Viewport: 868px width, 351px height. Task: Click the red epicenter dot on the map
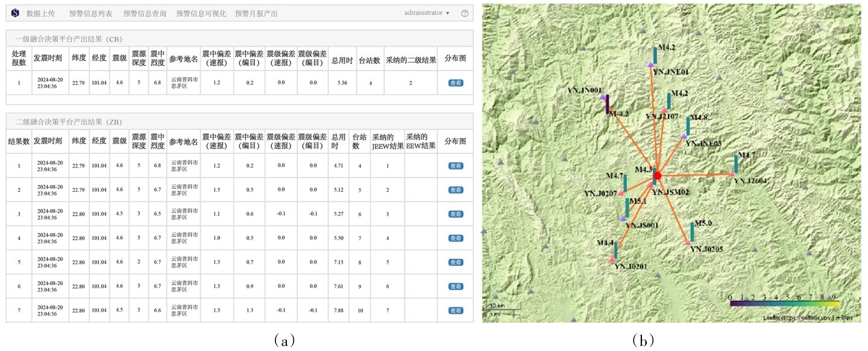pyautogui.click(x=658, y=175)
